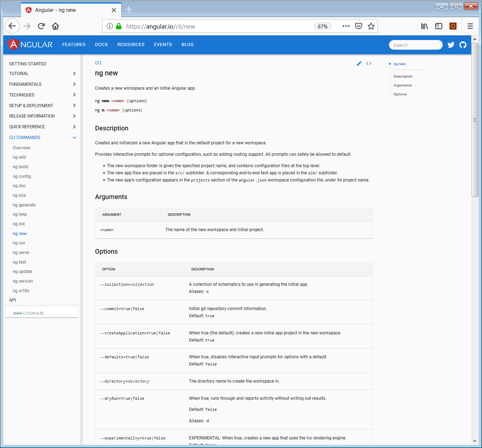482x448 pixels.
Task: Jump to Options via the right sidebar
Action: (400, 94)
